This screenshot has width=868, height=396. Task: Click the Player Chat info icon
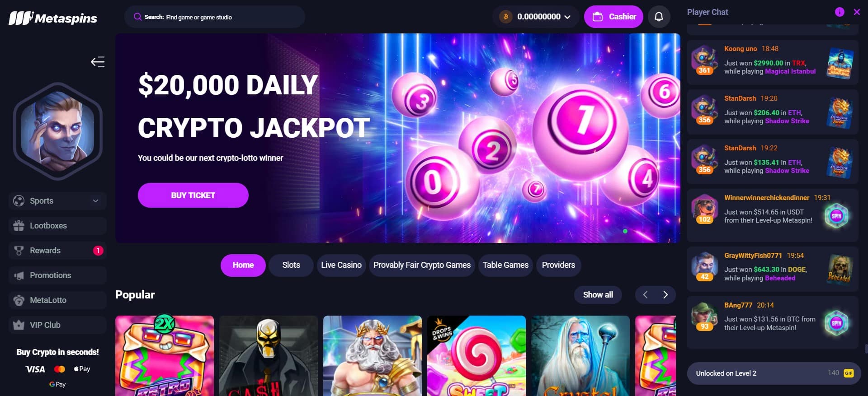(x=839, y=12)
